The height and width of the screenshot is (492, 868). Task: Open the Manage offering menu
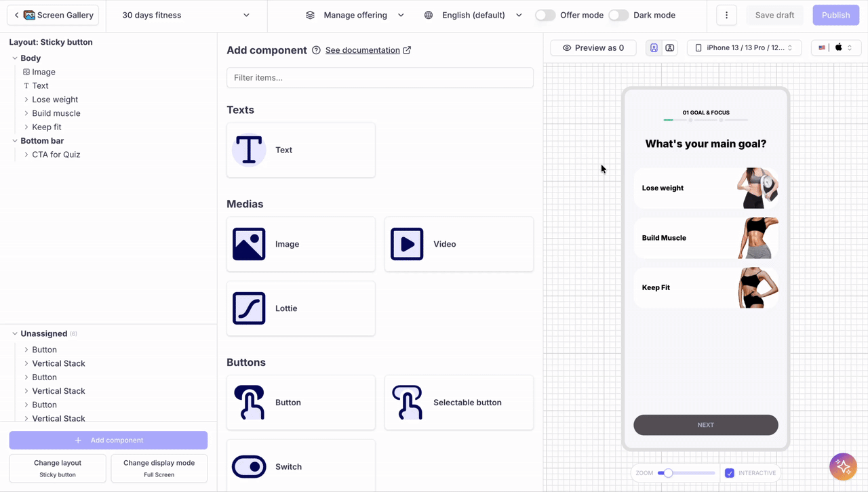[x=355, y=15]
